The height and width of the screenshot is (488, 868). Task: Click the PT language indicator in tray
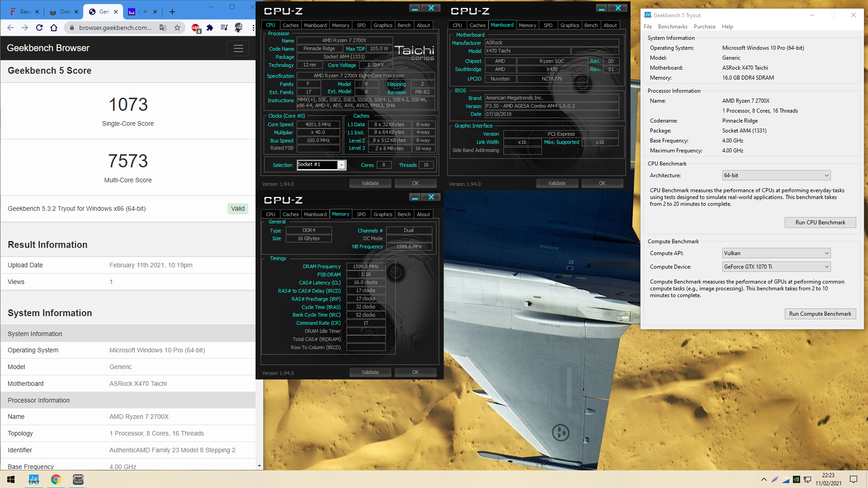click(x=750, y=479)
